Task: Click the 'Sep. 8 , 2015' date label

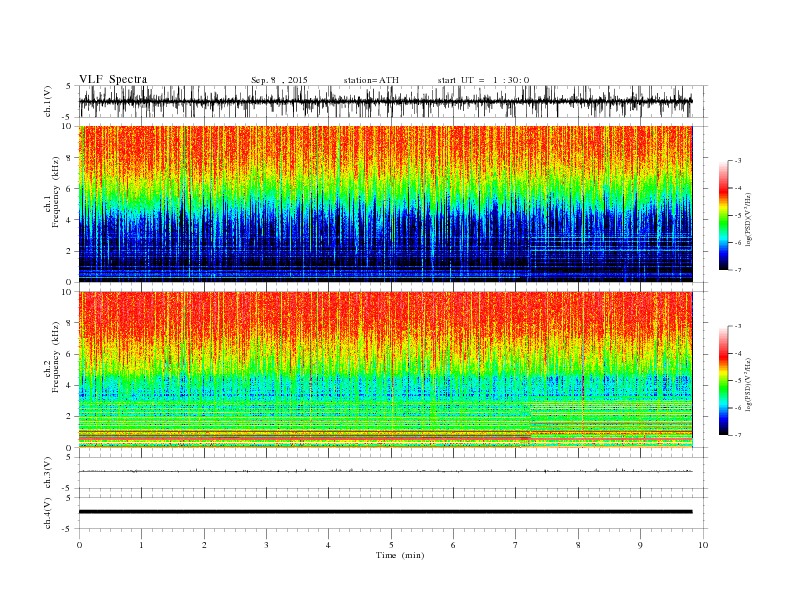Action: click(x=279, y=80)
